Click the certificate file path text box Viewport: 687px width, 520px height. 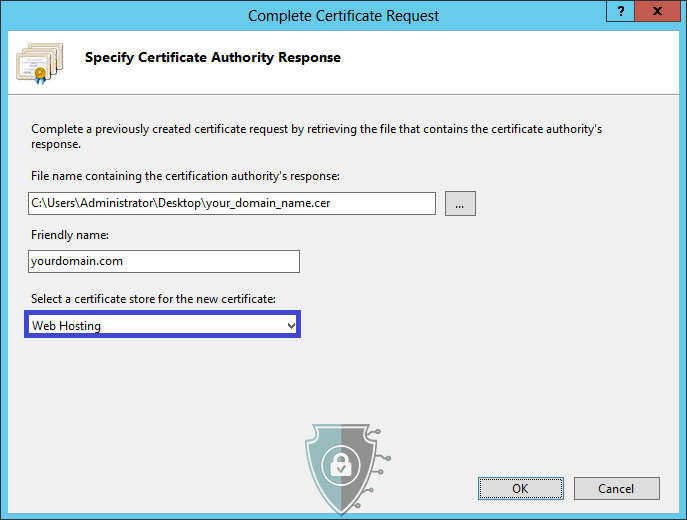click(x=231, y=204)
